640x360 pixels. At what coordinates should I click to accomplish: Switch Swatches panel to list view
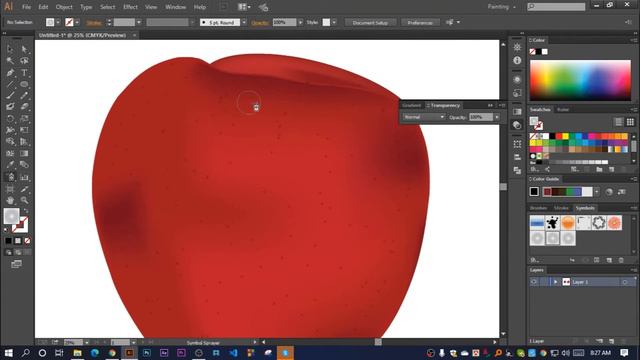tap(619, 122)
